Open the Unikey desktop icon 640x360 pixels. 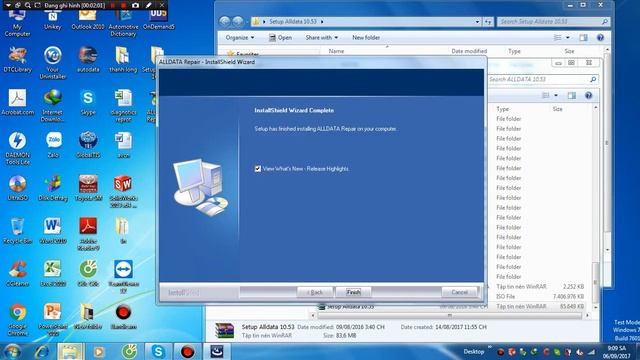[x=53, y=20]
